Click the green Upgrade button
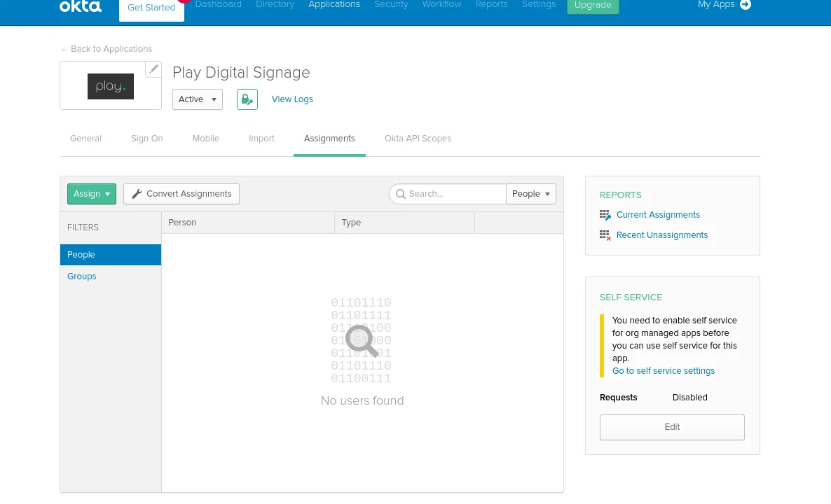 click(593, 6)
